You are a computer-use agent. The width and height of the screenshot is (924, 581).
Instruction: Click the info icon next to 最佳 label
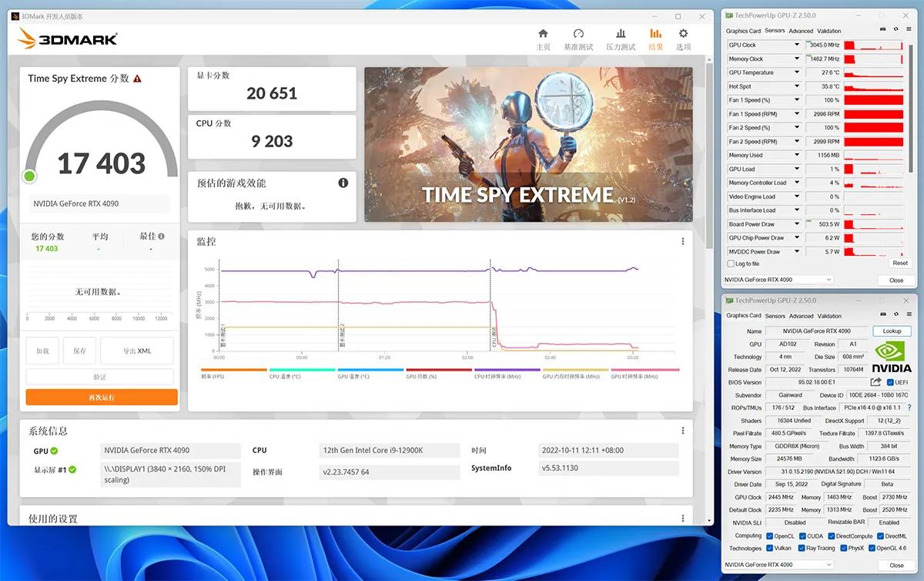coord(161,237)
